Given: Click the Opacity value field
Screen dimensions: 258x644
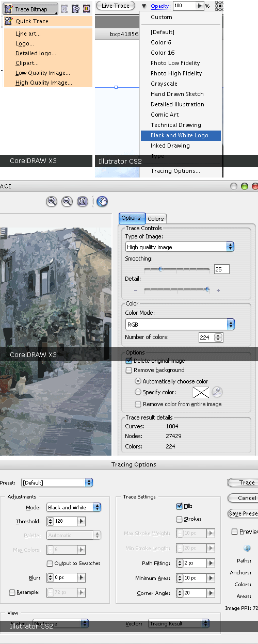Looking at the screenshot, I should 184,6.
